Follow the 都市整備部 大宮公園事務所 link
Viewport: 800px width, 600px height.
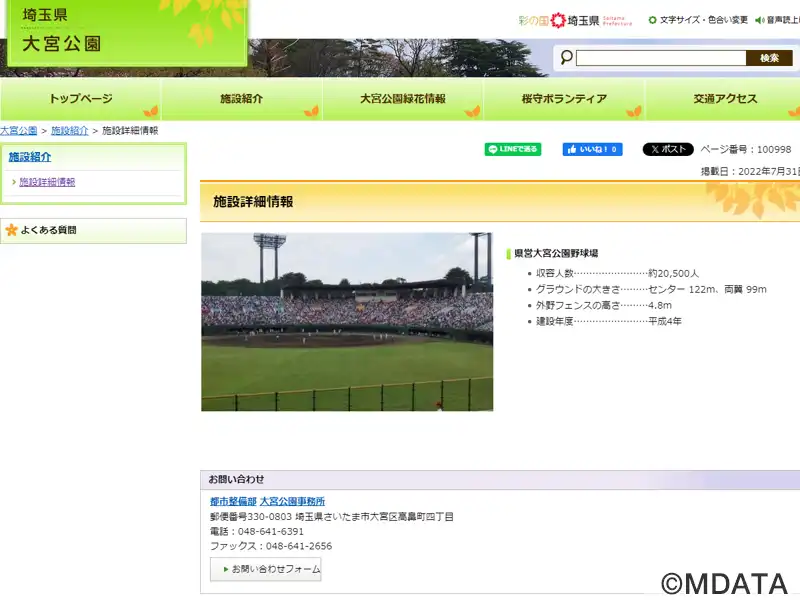pyautogui.click(x=267, y=501)
